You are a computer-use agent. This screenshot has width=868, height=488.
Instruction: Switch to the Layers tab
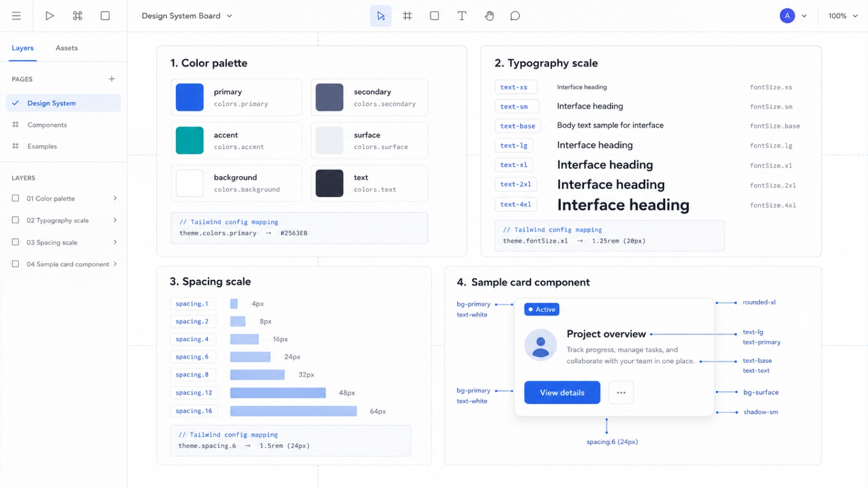[22, 48]
